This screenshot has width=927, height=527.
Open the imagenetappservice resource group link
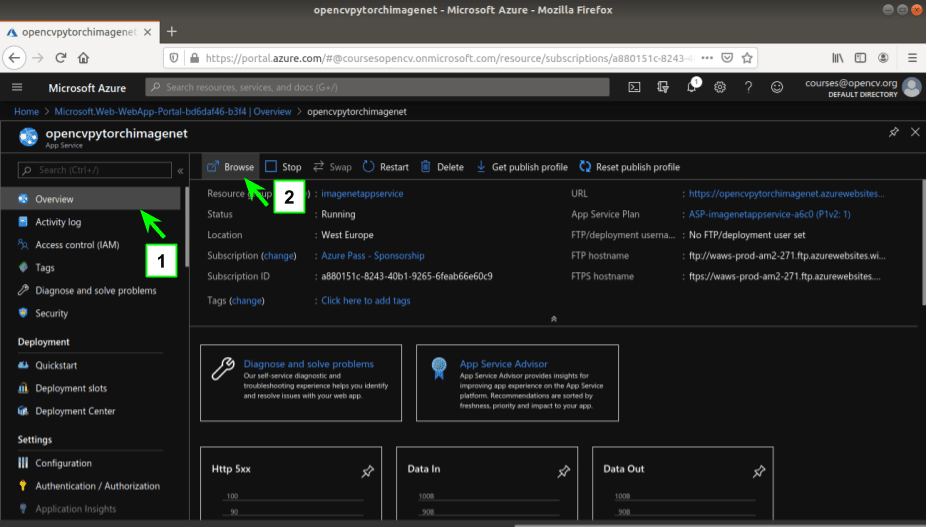pyautogui.click(x=362, y=193)
